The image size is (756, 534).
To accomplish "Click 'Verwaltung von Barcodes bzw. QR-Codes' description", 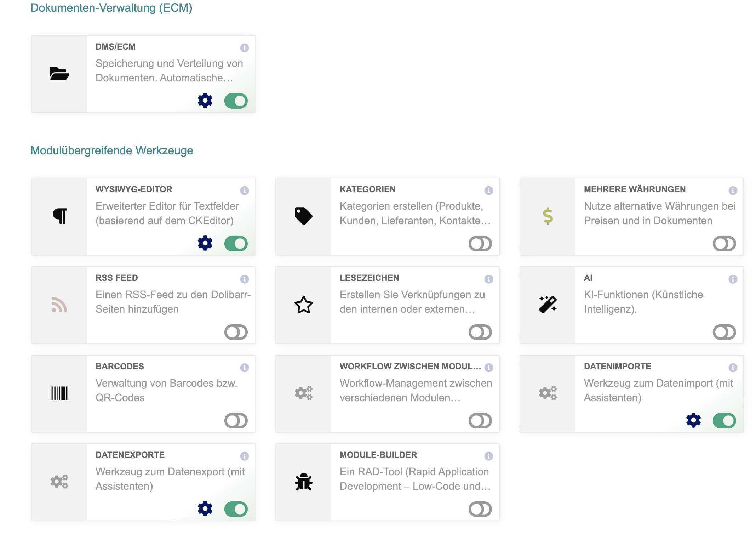I will click(x=166, y=390).
